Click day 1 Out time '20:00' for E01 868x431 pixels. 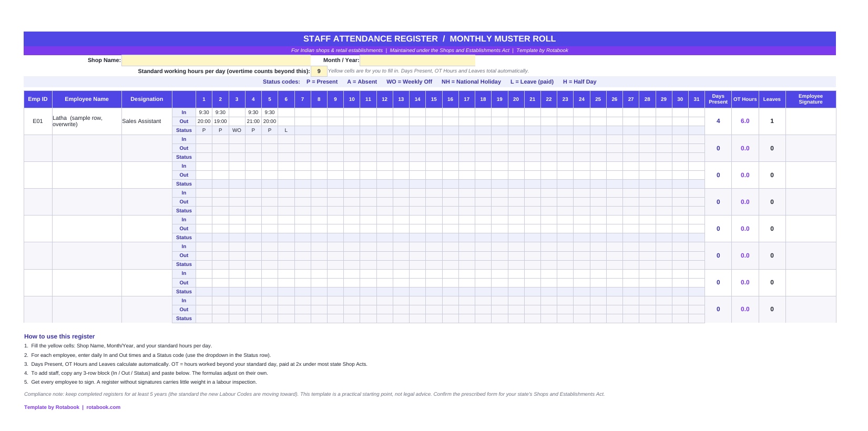[204, 121]
